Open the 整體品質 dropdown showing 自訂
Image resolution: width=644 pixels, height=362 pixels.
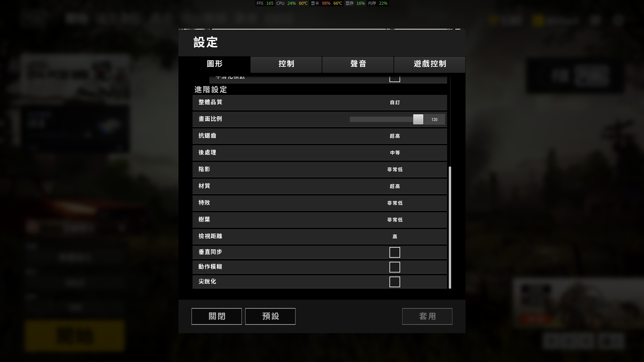pos(395,103)
